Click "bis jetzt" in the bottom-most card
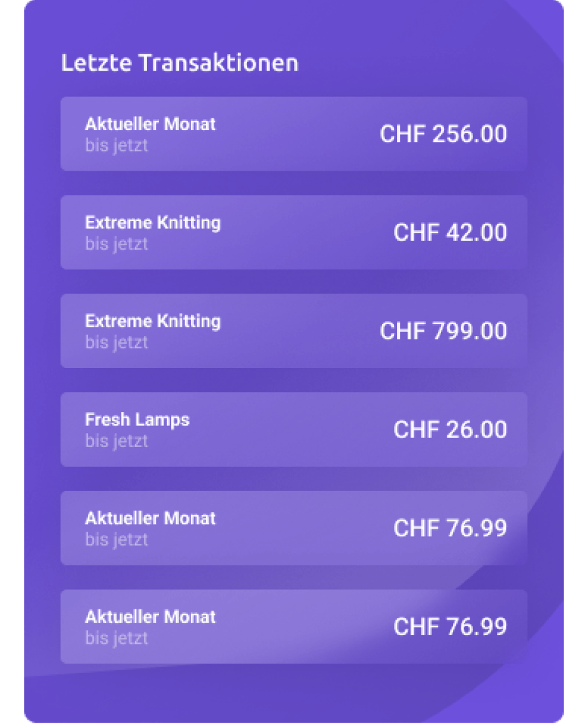Image resolution: width=588 pixels, height=724 pixels. [x=116, y=638]
